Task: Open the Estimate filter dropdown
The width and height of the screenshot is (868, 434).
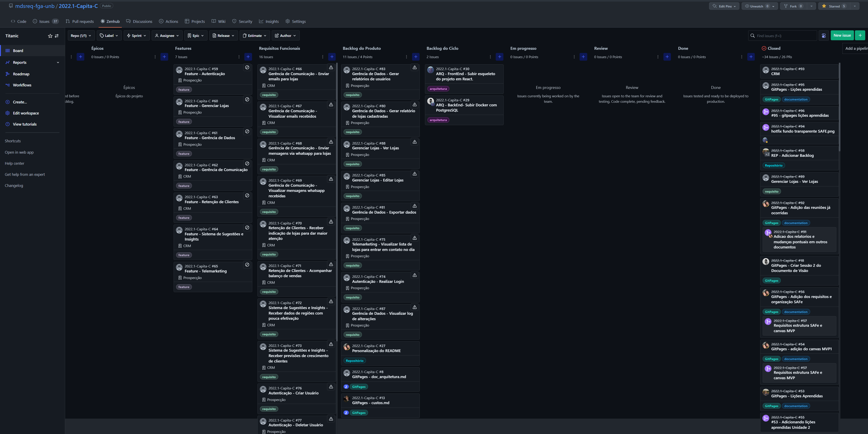Action: [x=255, y=35]
